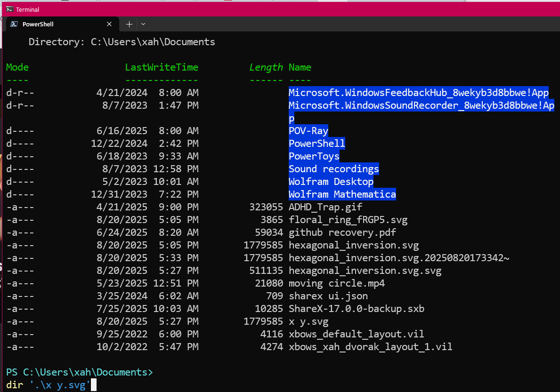Close the PowerShell tab
This screenshot has width=560, height=392.
pos(109,24)
